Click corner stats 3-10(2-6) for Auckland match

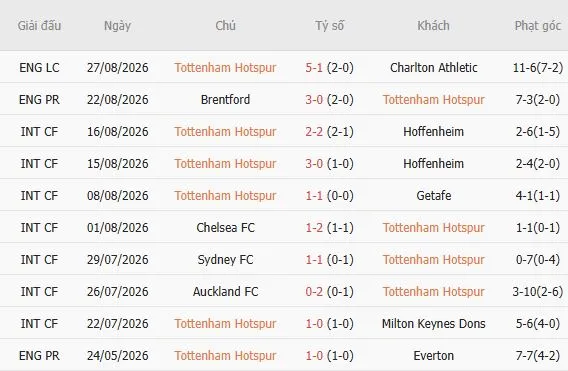[538, 292]
